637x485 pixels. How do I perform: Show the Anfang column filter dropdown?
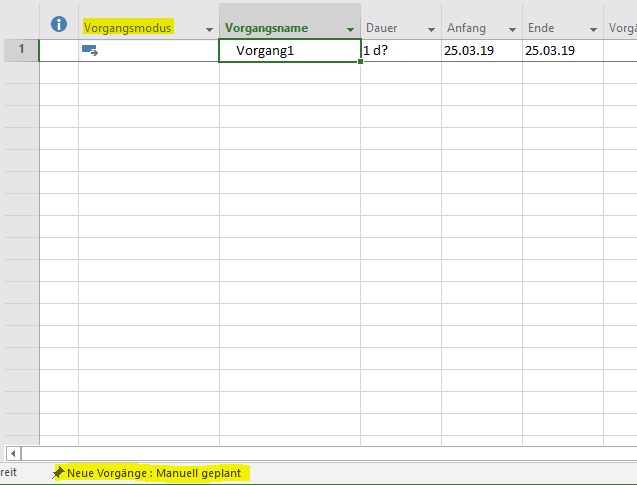pyautogui.click(x=511, y=29)
